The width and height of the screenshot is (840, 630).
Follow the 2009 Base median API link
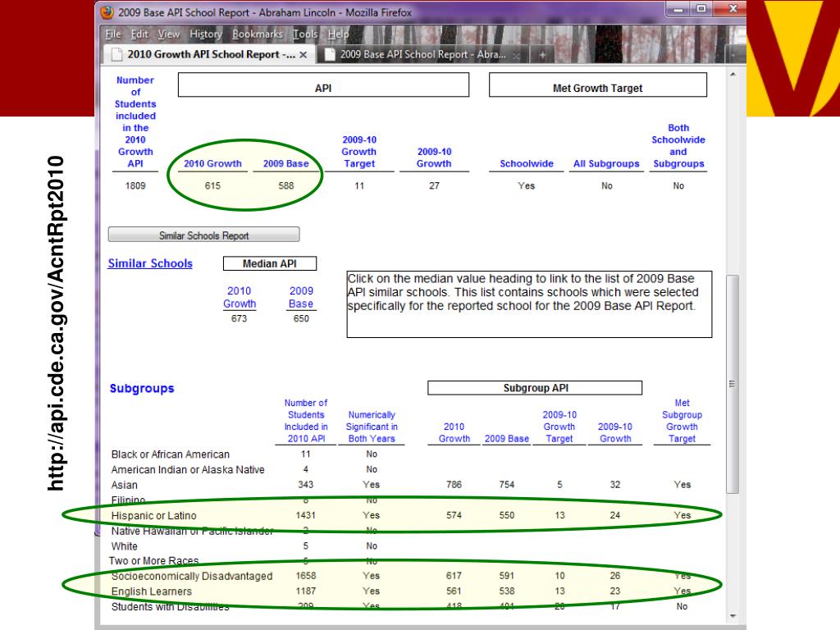click(301, 297)
